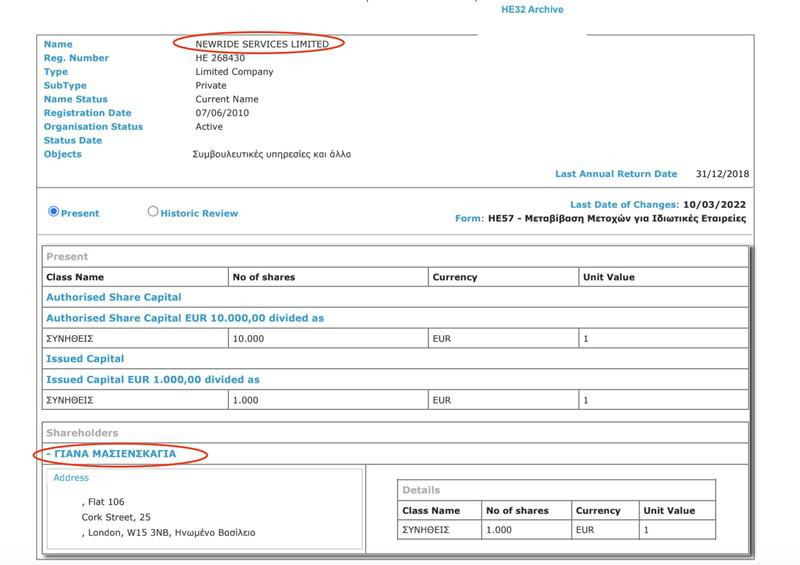Click Issued Capital EUR 1.000,00 divided as
Viewport: 800px width, 565px height.
pyautogui.click(x=153, y=380)
